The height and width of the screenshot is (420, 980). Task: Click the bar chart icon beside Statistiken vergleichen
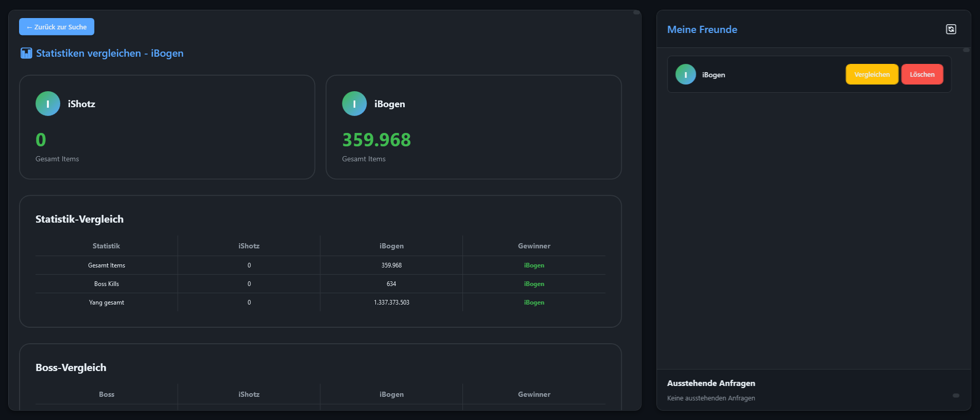26,53
